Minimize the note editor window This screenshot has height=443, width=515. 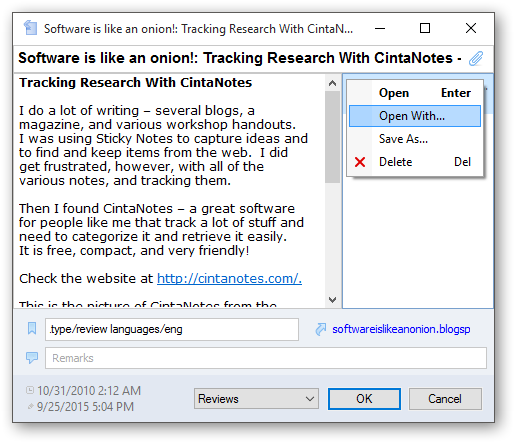point(380,28)
